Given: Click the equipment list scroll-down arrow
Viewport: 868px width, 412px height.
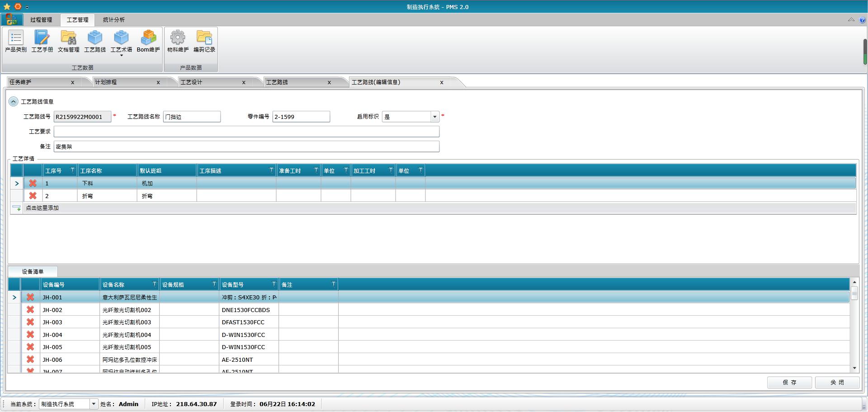Looking at the screenshot, I should point(854,368).
